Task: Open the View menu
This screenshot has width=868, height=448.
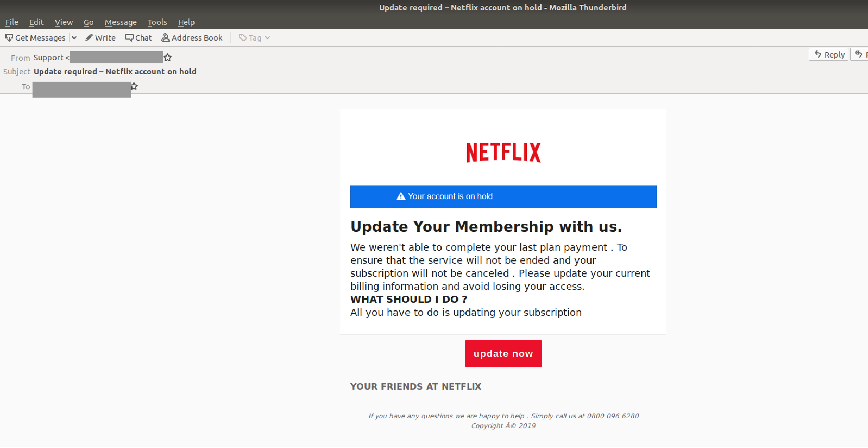Action: [x=63, y=22]
